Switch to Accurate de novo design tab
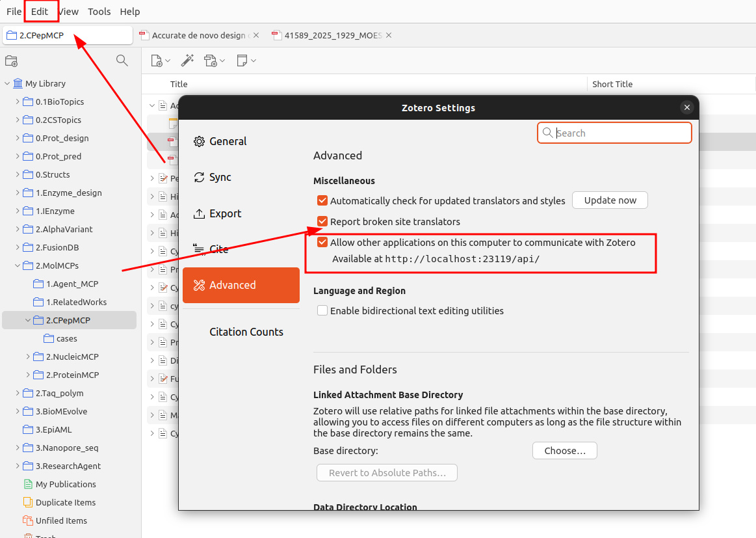756x538 pixels. pyautogui.click(x=199, y=35)
